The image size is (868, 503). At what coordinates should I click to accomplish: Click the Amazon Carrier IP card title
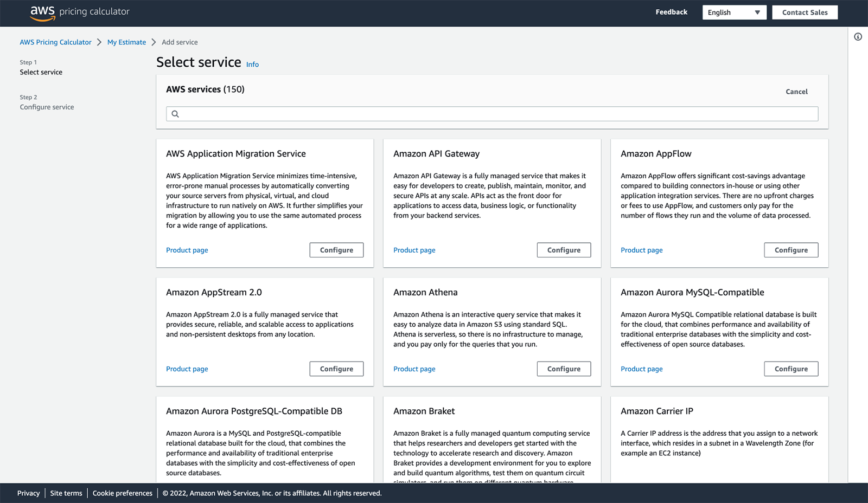tap(656, 411)
